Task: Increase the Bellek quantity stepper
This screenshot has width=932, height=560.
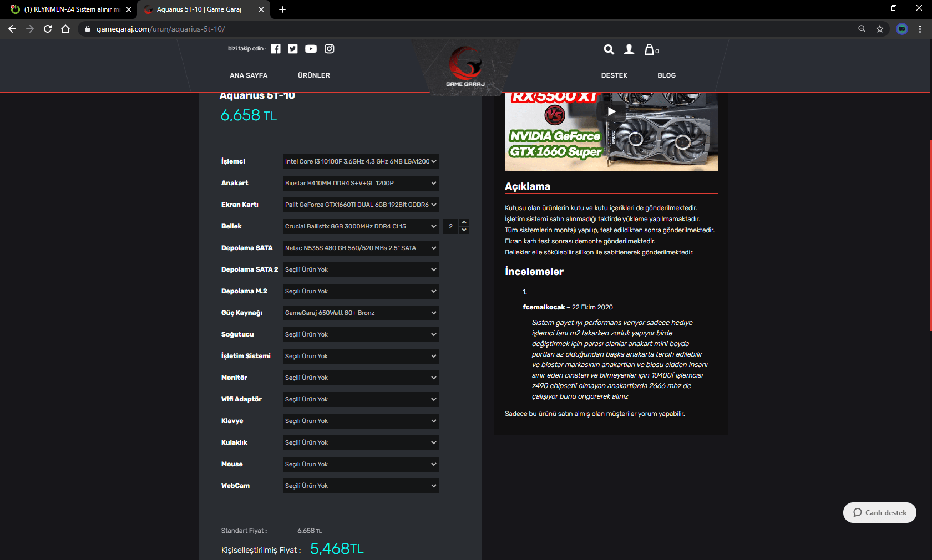Action: pyautogui.click(x=464, y=222)
